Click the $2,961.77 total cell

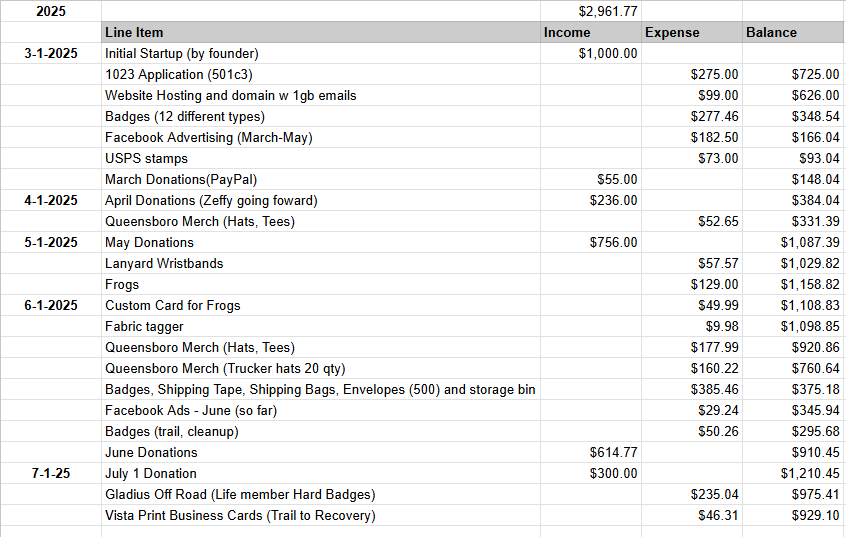click(x=591, y=11)
